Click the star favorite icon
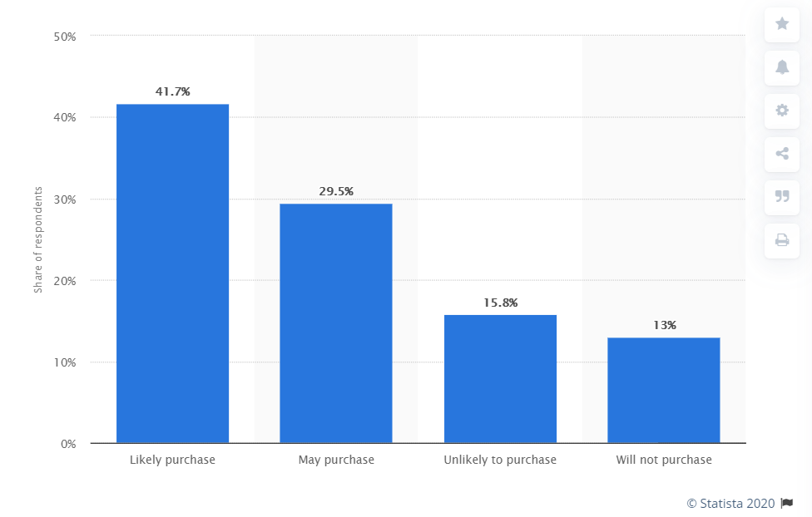The width and height of the screenshot is (812, 517). click(x=782, y=24)
